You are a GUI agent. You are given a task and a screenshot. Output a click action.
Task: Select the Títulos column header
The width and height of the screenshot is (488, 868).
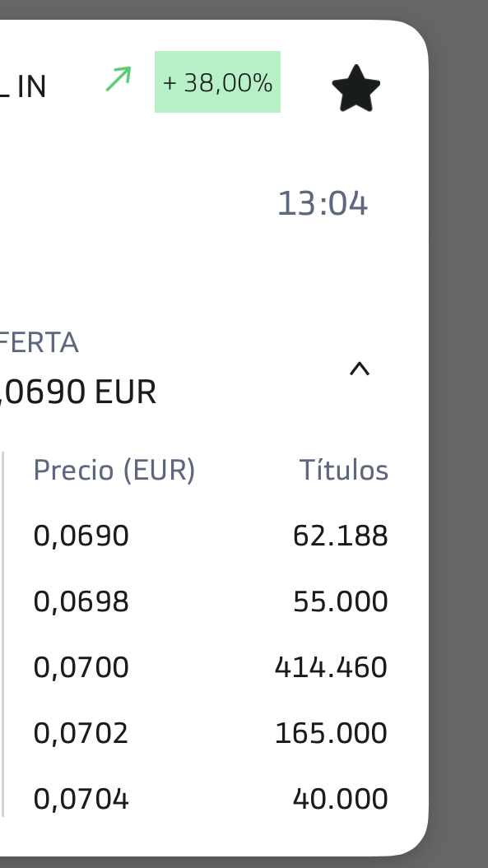[346, 469]
